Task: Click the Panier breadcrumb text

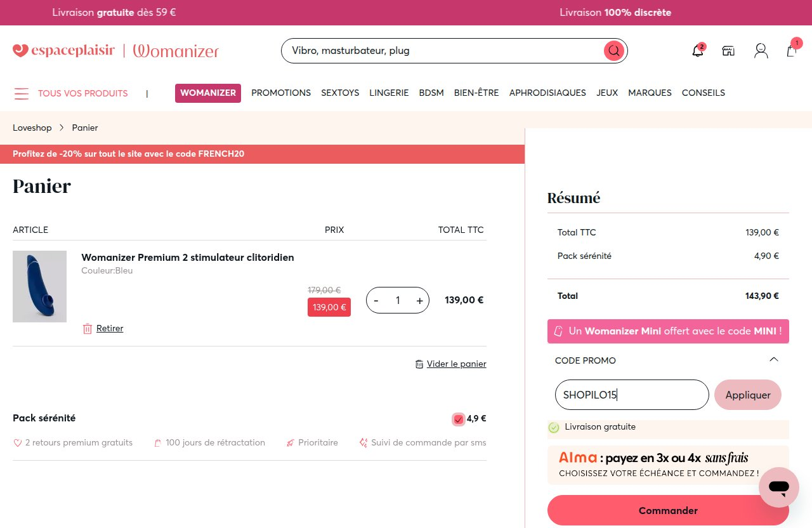Action: 85,128
